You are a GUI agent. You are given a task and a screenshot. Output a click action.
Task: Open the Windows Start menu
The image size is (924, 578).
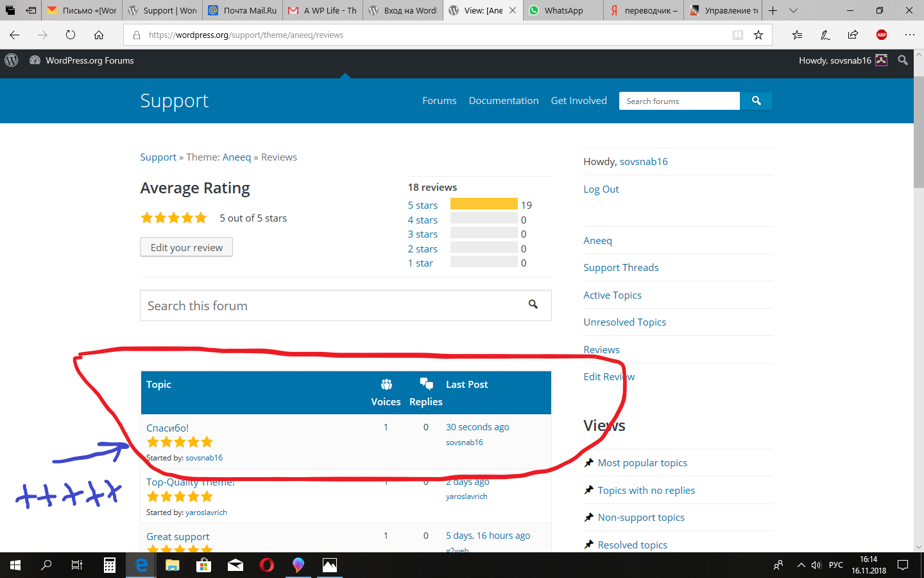tap(15, 565)
